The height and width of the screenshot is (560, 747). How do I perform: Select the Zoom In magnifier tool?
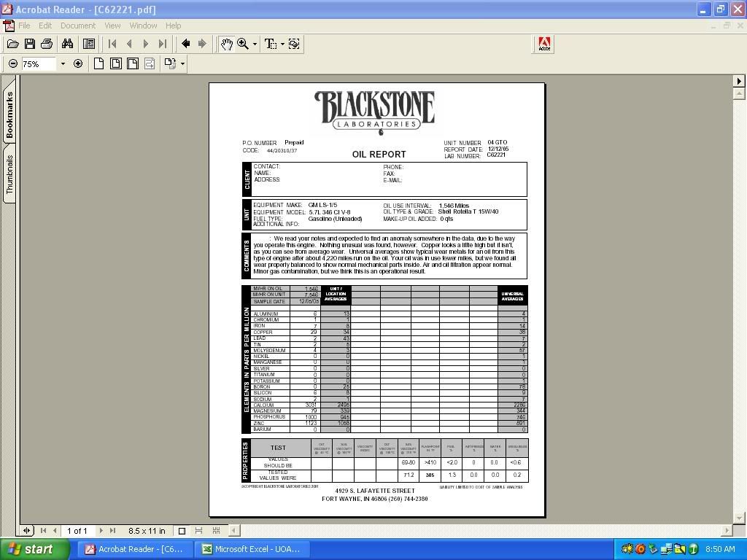[243, 44]
